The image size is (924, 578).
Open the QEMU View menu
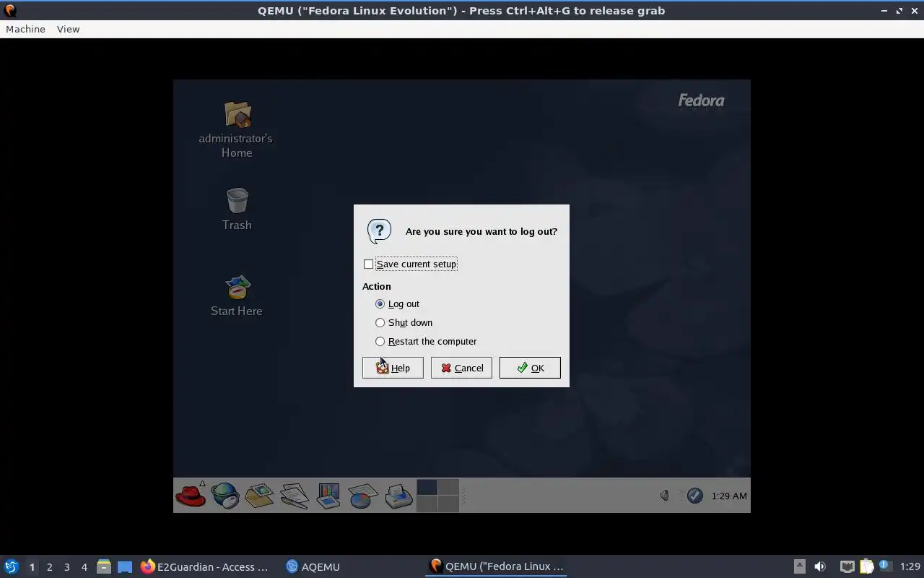68,29
